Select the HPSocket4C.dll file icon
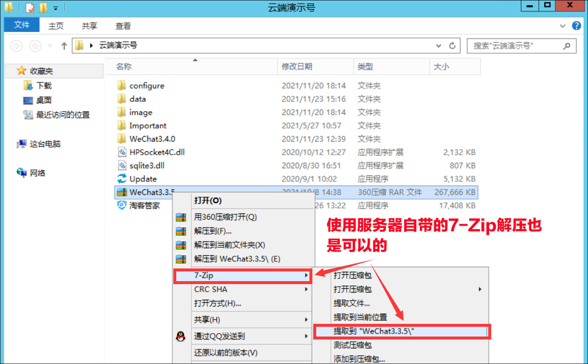Screen dimensions: 588x364 (122, 152)
